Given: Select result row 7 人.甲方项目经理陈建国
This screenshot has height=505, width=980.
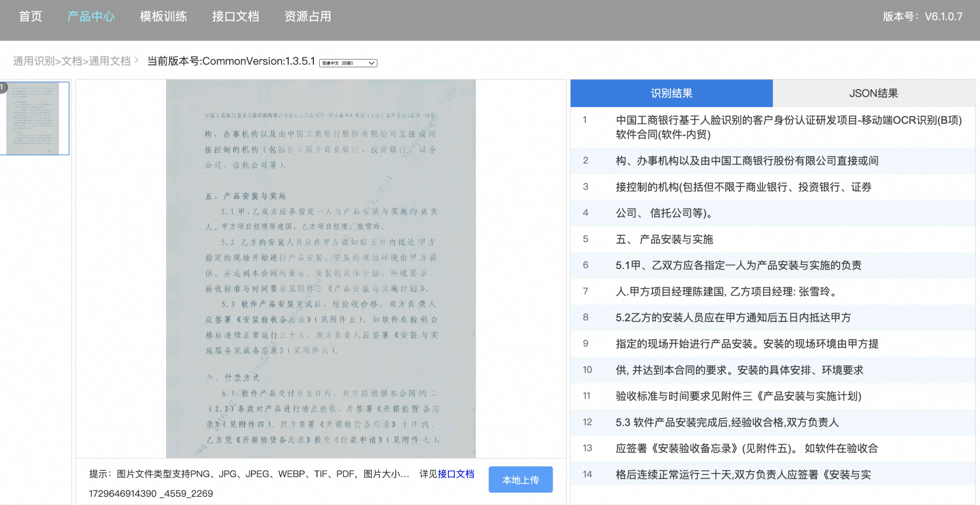Looking at the screenshot, I should click(x=772, y=292).
